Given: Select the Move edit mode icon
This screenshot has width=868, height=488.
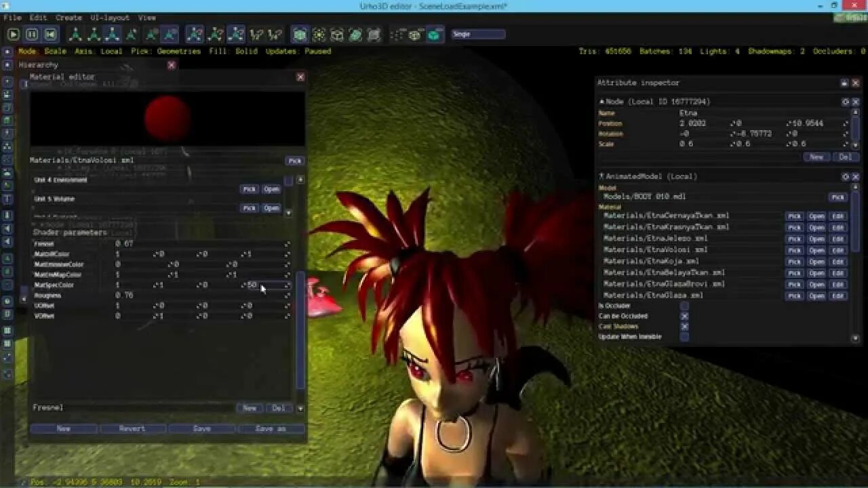Looking at the screenshot, I should coord(75,34).
